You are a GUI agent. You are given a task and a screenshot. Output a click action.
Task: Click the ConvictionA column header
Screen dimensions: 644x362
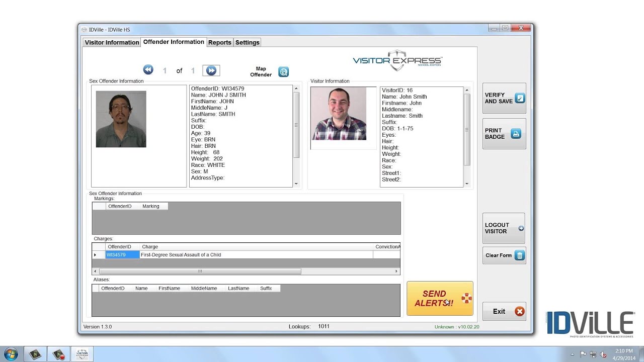387,247
